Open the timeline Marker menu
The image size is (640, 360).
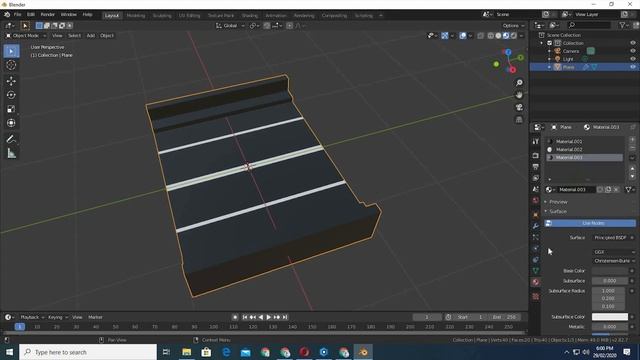tap(95, 317)
